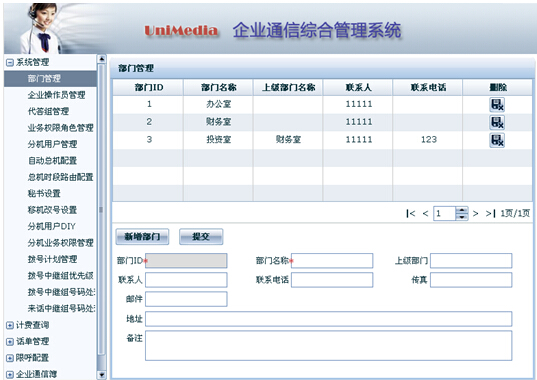The width and height of the screenshot is (537, 380).
Task: Jump to last page of table
Action: point(490,214)
